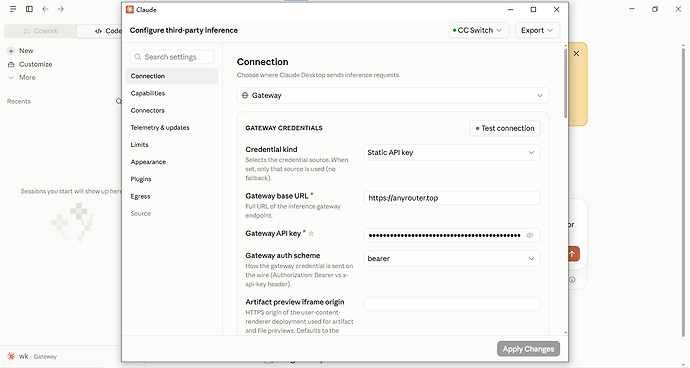Click the New session plus icon
690x368 pixels.
coord(11,51)
